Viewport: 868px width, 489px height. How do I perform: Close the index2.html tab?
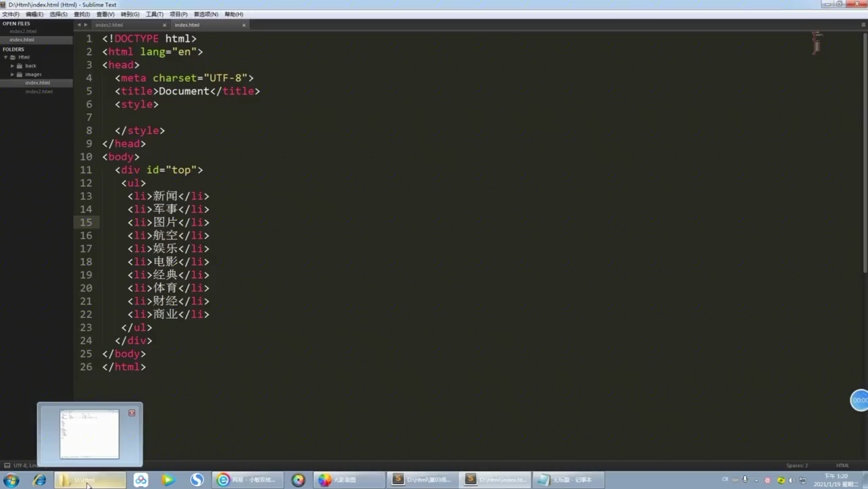pyautogui.click(x=164, y=25)
